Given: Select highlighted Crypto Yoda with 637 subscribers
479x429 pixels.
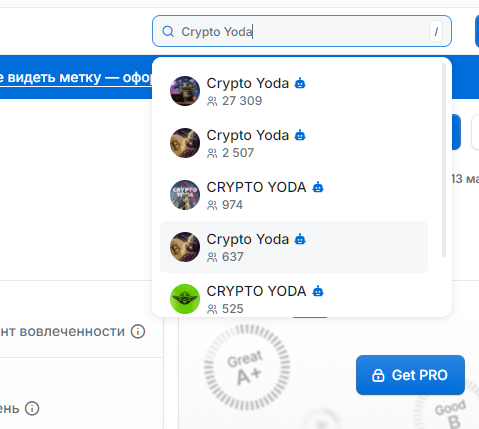Looking at the screenshot, I should [294, 247].
